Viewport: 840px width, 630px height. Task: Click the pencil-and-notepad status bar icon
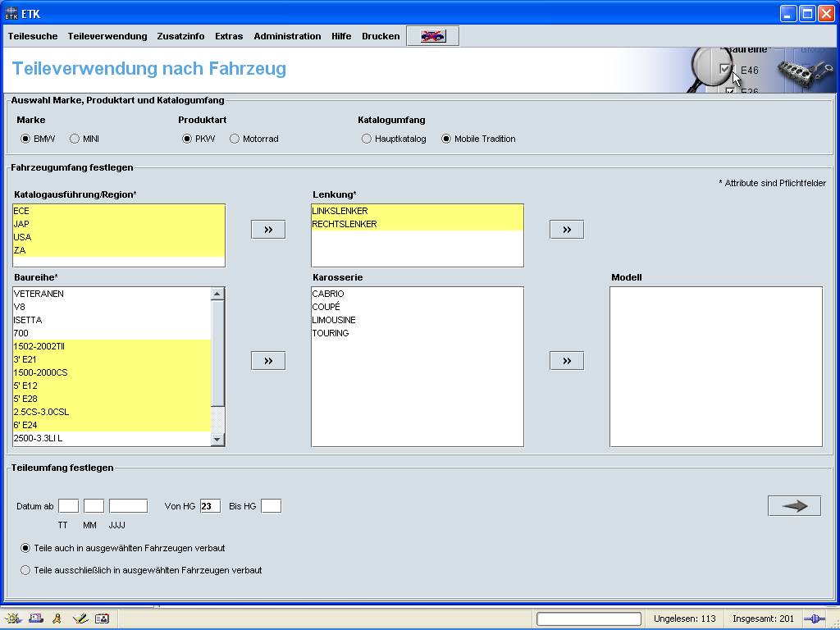80,619
